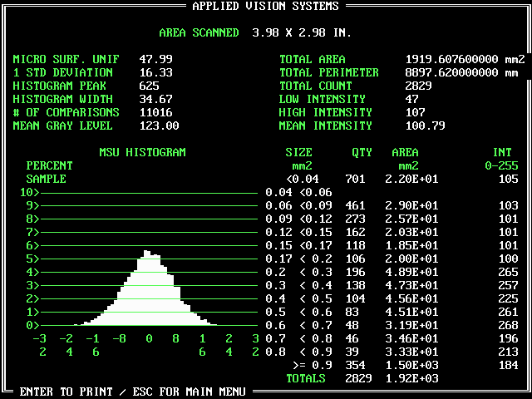Select the histogram peak value 625
This screenshot has height=399, width=532.
tap(149, 86)
